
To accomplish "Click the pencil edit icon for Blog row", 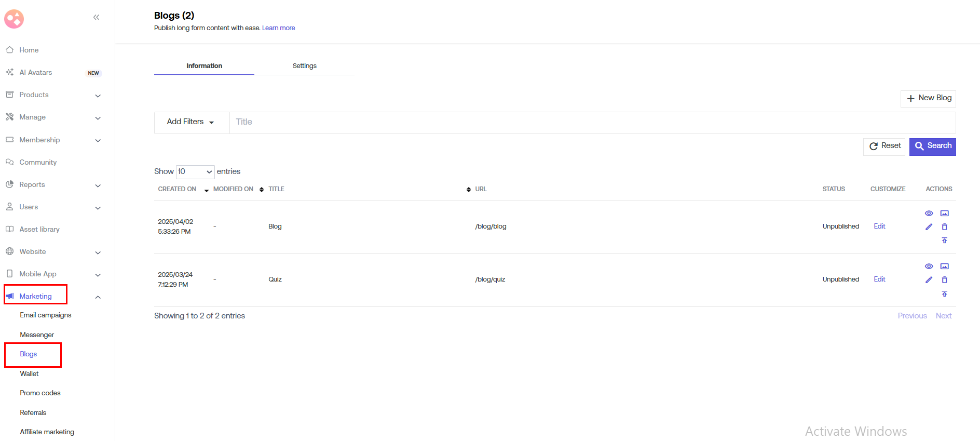I will click(929, 227).
